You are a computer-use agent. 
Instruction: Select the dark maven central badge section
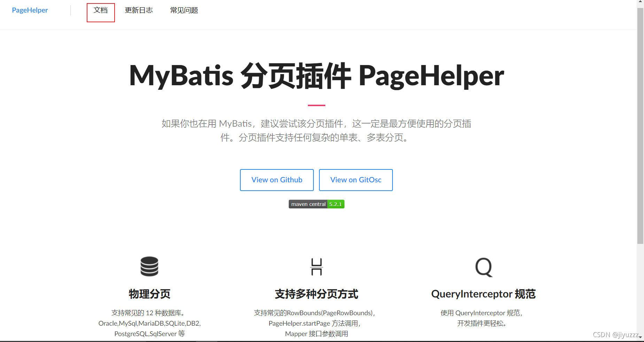(x=308, y=204)
